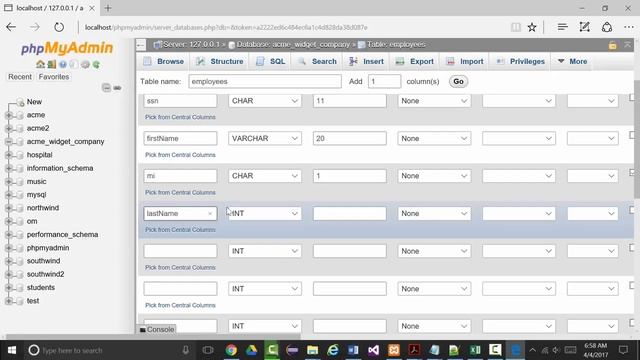Refresh the browser page
The width and height of the screenshot is (640, 360).
(59, 27)
